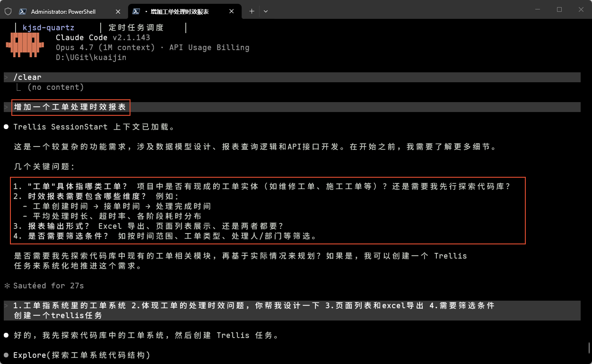Click the 创建一个trellis任务 line
592x364 pixels.
tap(58, 316)
